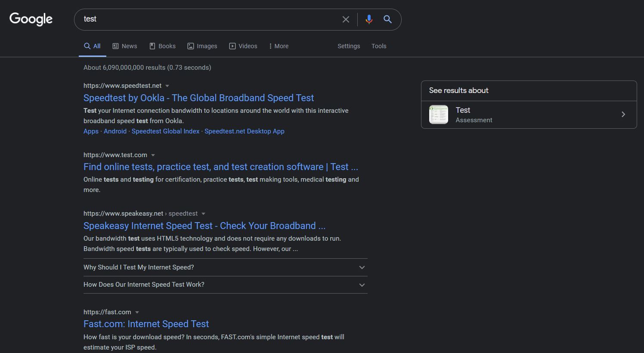Click the https://www.test.com URL text

pos(115,155)
